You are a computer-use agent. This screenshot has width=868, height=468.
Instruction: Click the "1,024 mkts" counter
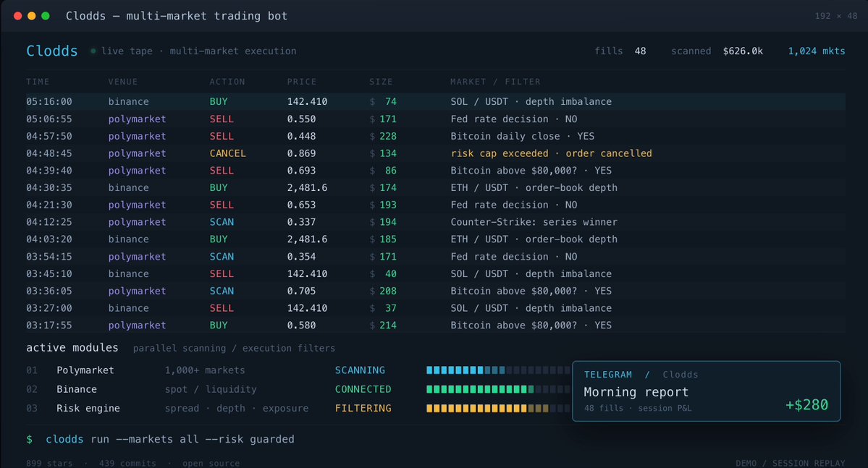tap(817, 51)
